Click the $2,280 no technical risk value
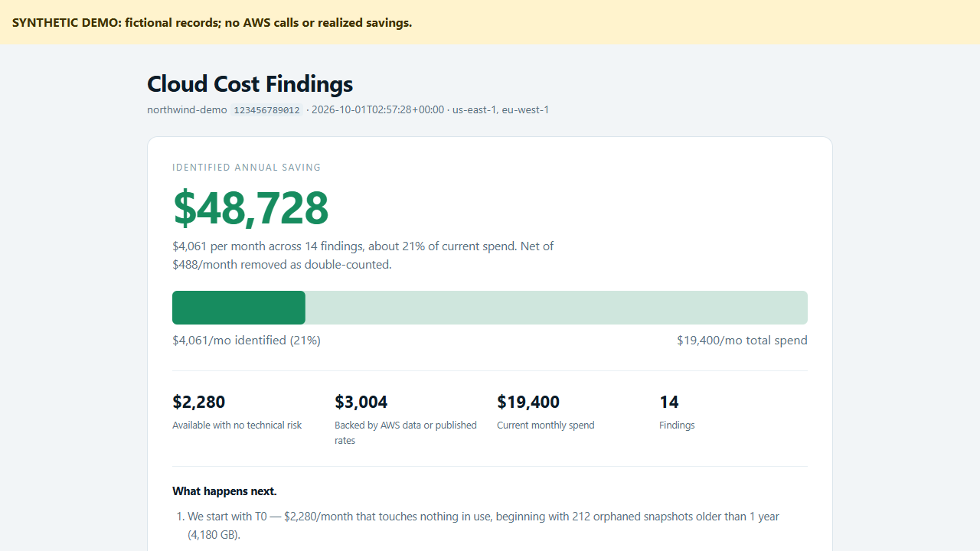This screenshot has height=551, width=980. [x=199, y=402]
